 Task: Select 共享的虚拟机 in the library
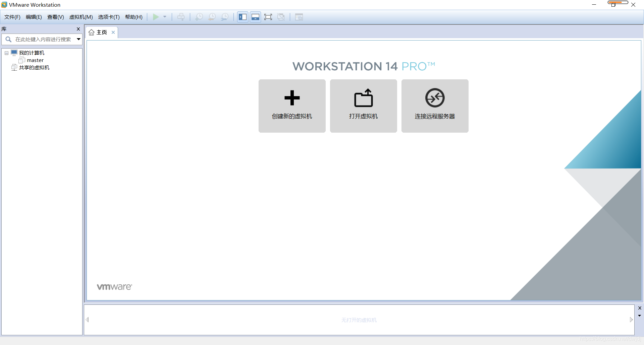pos(34,67)
